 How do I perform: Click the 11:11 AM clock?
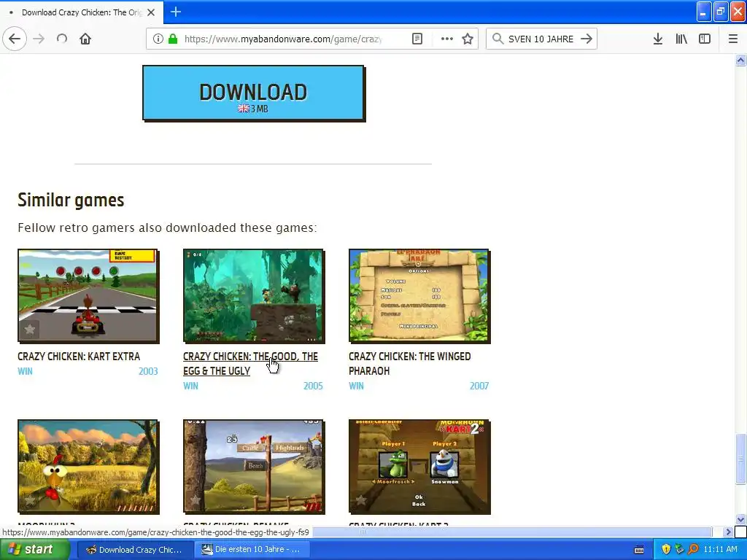point(720,550)
